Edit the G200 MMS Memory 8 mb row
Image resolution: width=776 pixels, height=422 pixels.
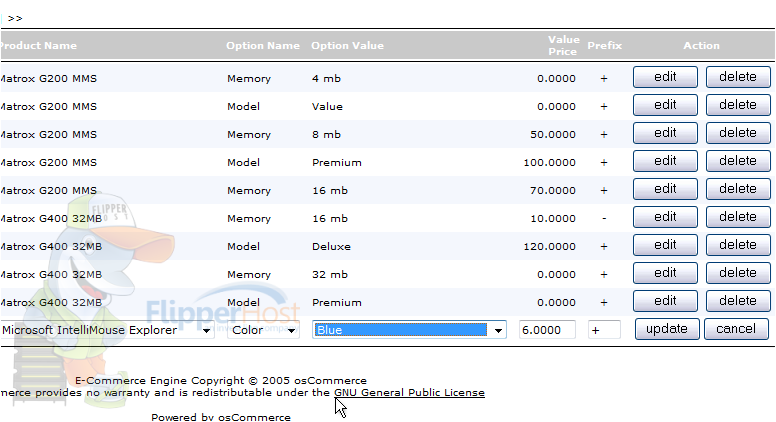[665, 133]
